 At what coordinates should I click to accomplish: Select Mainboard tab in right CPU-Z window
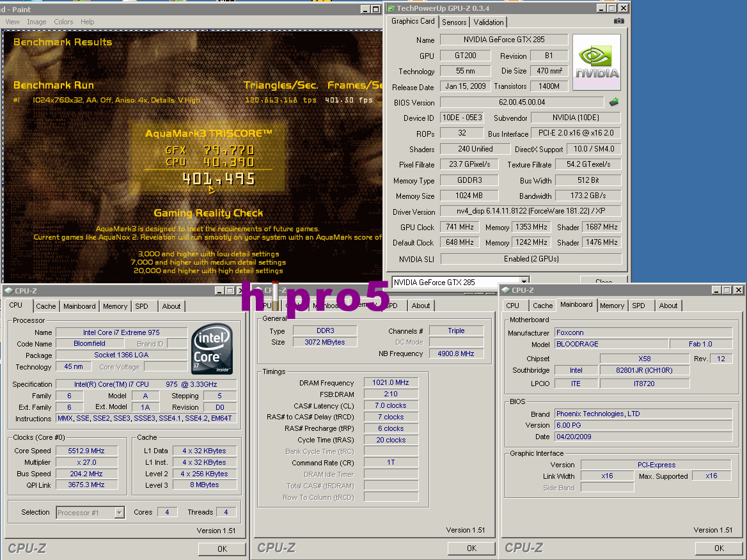click(x=576, y=304)
